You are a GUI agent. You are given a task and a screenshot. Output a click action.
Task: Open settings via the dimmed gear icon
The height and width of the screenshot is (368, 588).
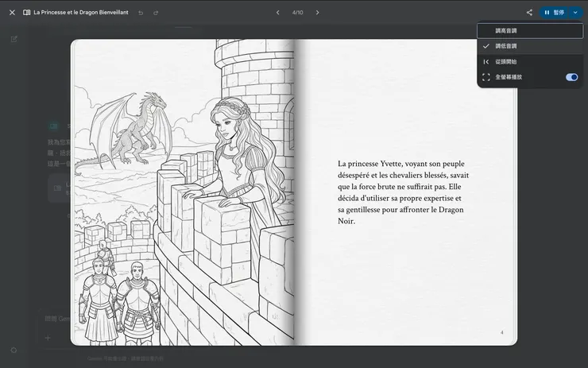pos(14,350)
